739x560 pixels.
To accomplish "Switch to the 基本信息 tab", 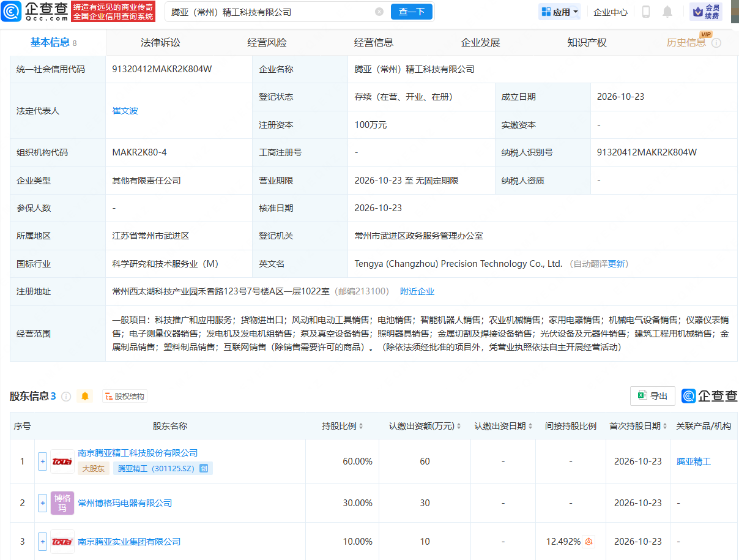I will point(54,42).
